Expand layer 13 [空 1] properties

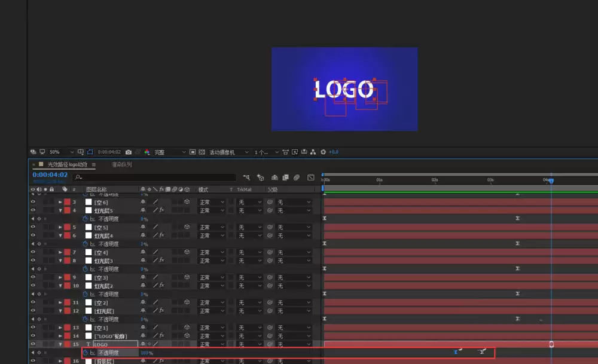click(60, 328)
